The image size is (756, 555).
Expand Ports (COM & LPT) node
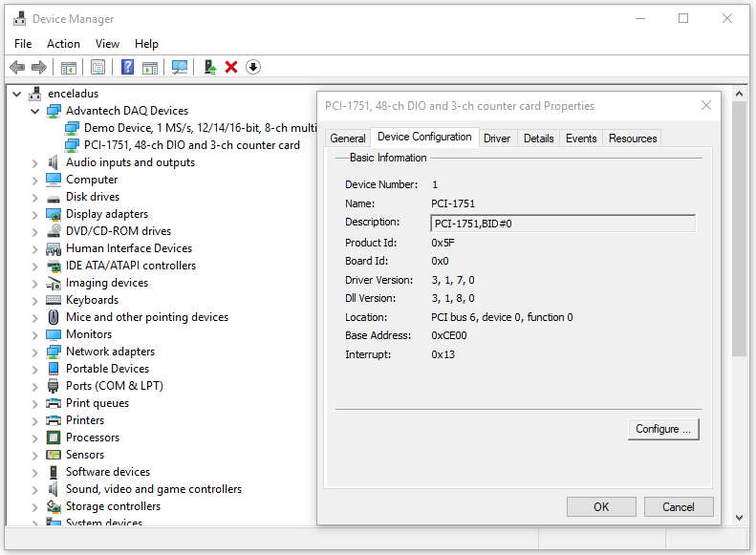[35, 386]
